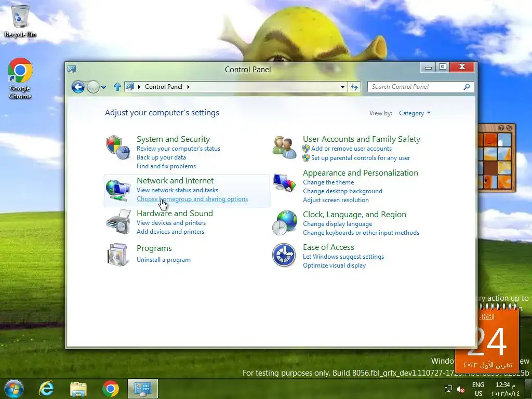This screenshot has height=399, width=532.
Task: Go up one level with Up arrow
Action: pyautogui.click(x=117, y=87)
